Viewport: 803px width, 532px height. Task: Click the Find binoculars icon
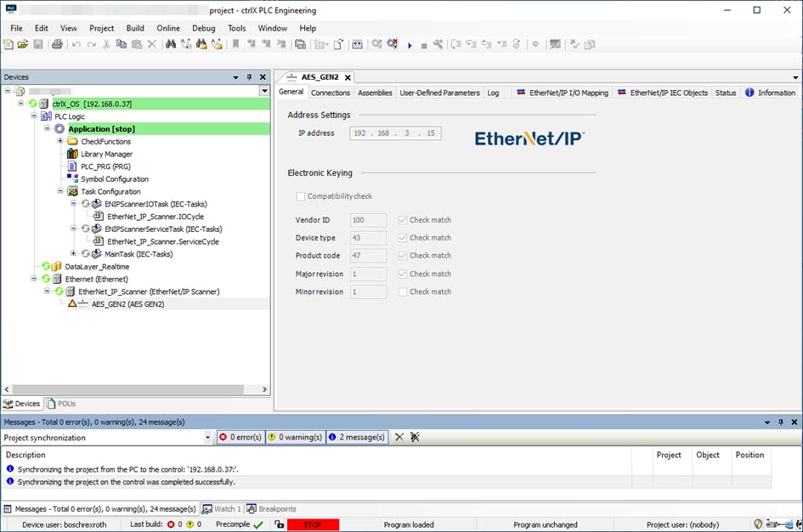tap(171, 44)
